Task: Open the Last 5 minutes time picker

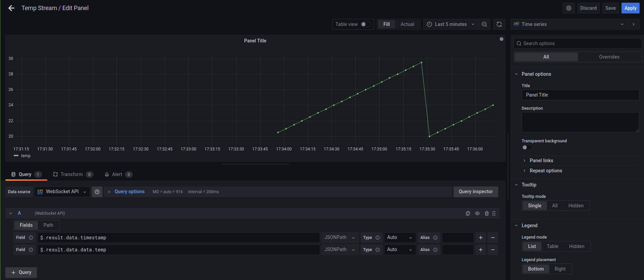Action: click(x=450, y=24)
